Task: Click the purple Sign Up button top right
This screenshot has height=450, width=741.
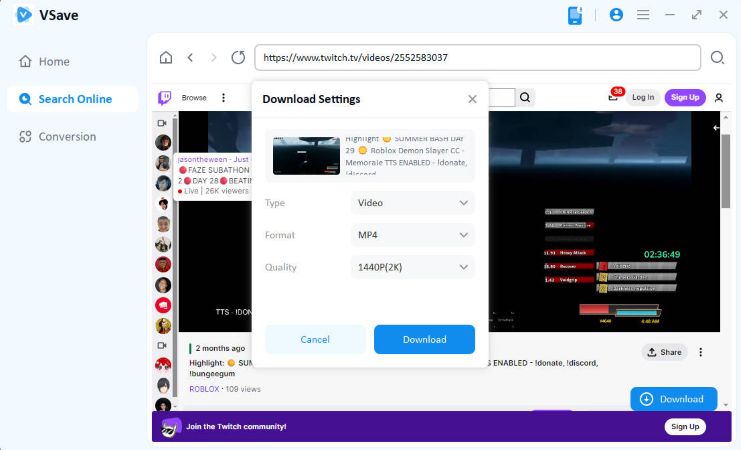Action: point(685,97)
